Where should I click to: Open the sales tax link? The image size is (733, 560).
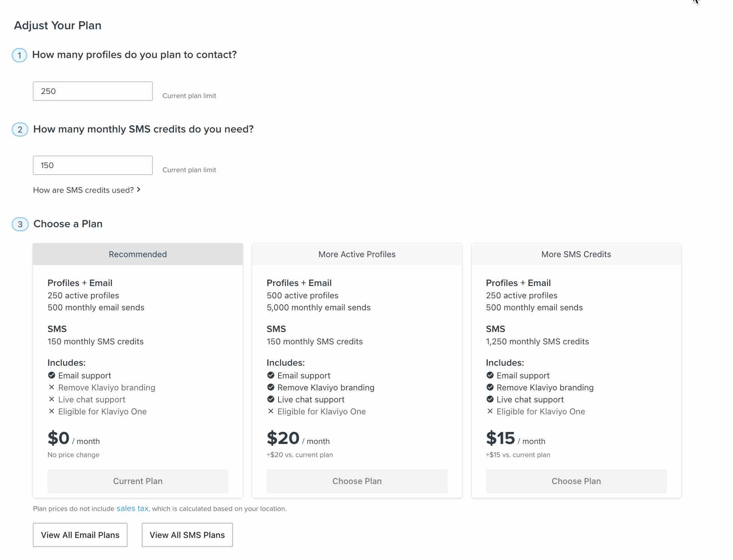pos(133,508)
